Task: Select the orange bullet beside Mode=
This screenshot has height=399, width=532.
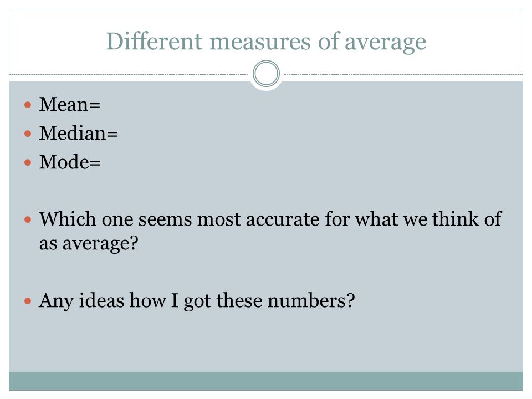Action: click(28, 162)
